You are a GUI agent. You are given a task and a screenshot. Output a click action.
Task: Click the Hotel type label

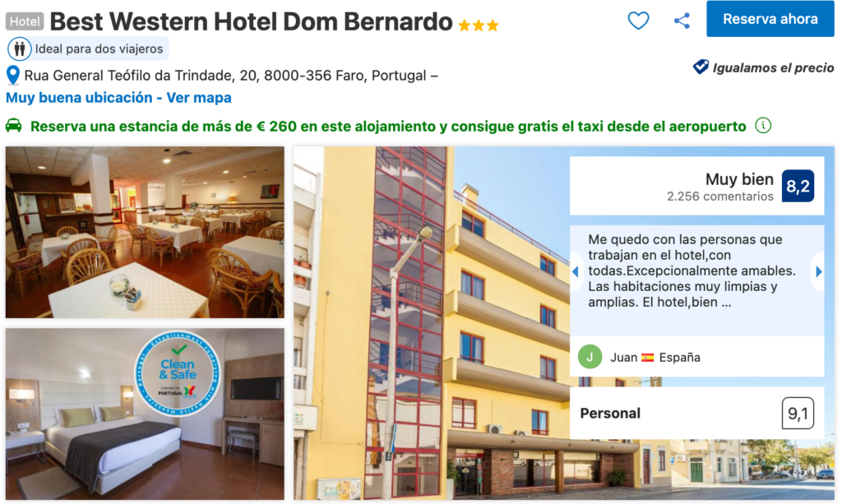click(25, 21)
